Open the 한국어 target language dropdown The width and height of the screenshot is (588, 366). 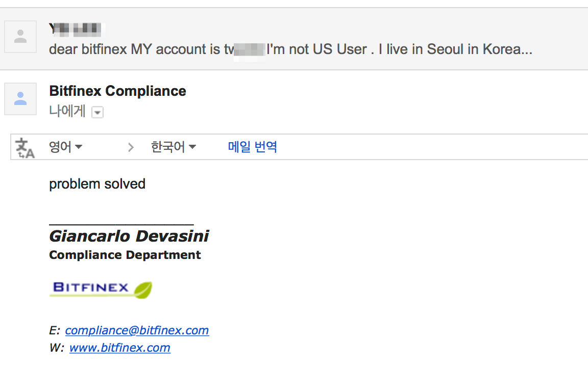point(173,147)
